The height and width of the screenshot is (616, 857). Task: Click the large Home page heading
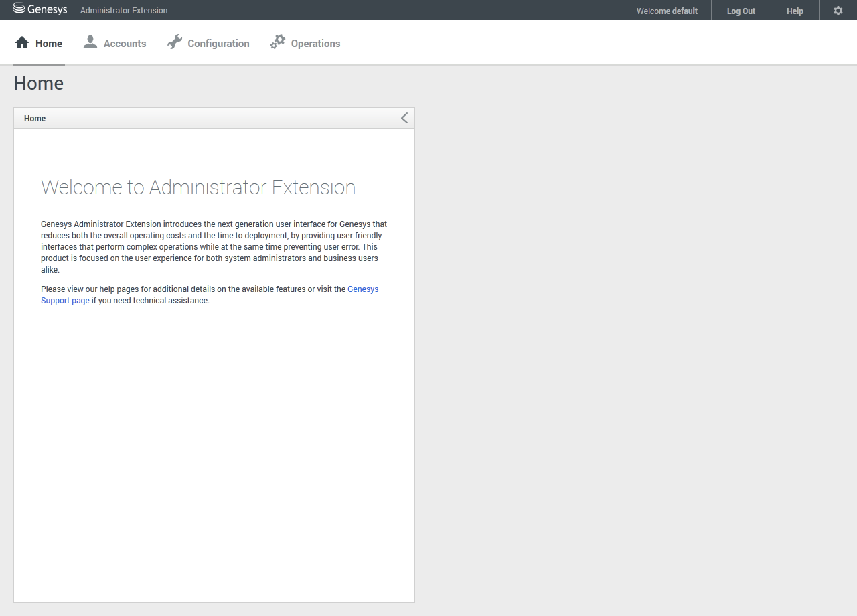coord(39,83)
